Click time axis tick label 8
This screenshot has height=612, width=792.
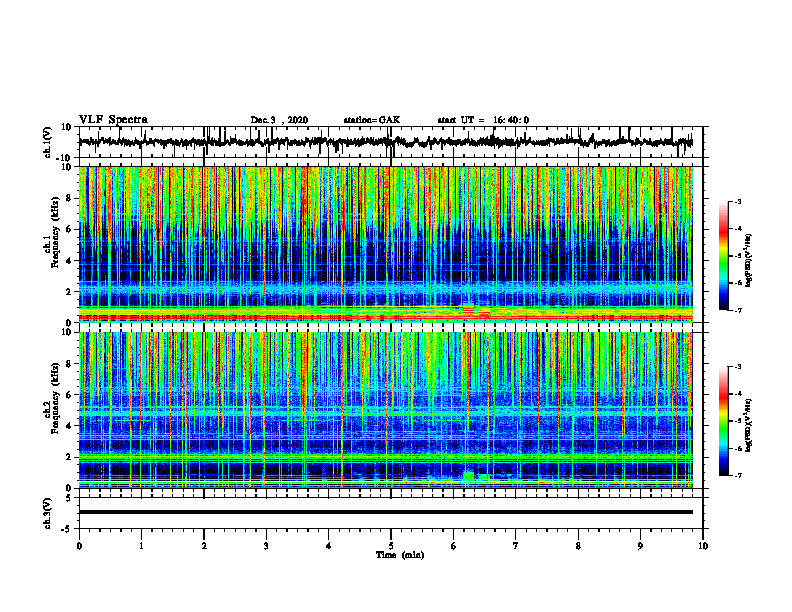coord(578,546)
